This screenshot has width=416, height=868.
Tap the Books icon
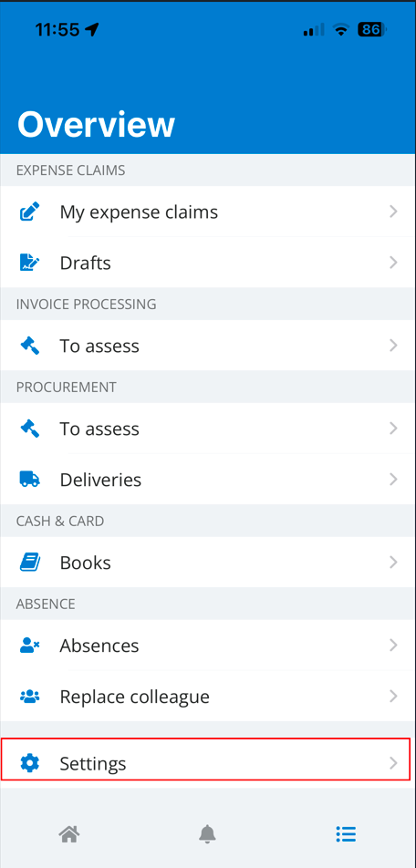pos(30,563)
